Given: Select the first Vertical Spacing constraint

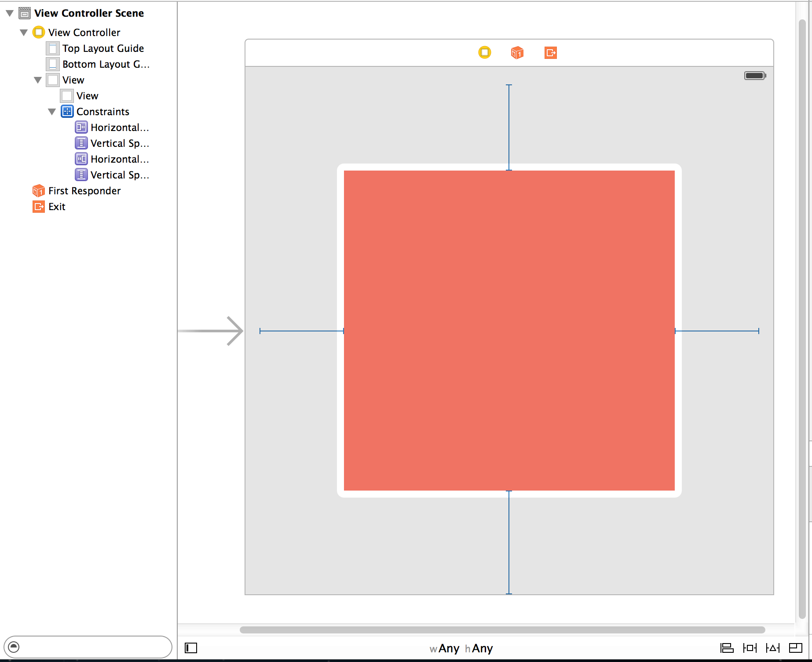Looking at the screenshot, I should 119,143.
